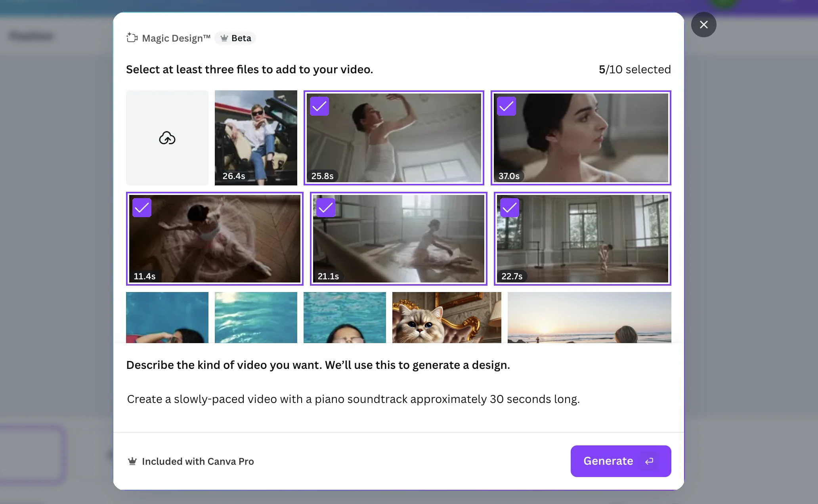
Task: Click the Magic Design sparkle icon
Action: tap(132, 38)
